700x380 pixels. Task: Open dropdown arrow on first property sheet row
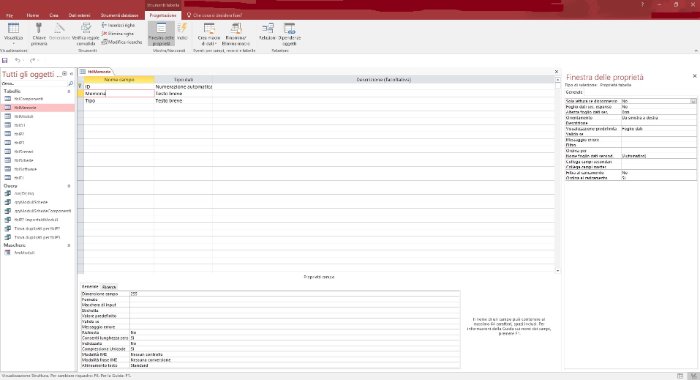(693, 101)
